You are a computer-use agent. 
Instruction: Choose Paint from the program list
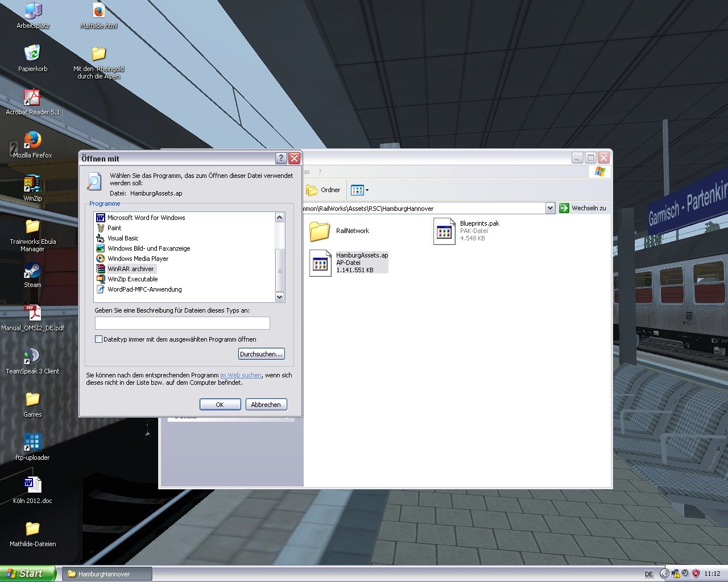click(x=109, y=228)
